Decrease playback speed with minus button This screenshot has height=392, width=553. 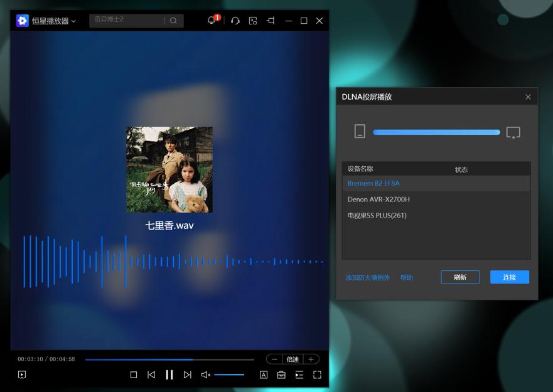[274, 359]
